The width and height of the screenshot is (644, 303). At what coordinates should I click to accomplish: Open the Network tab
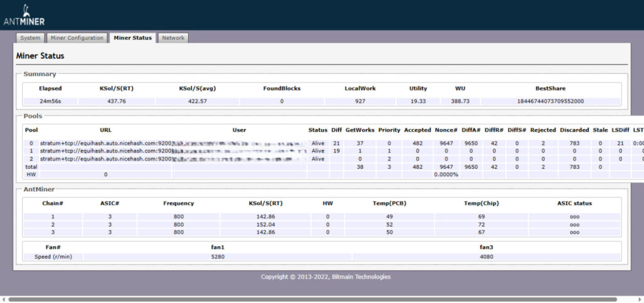tap(173, 38)
